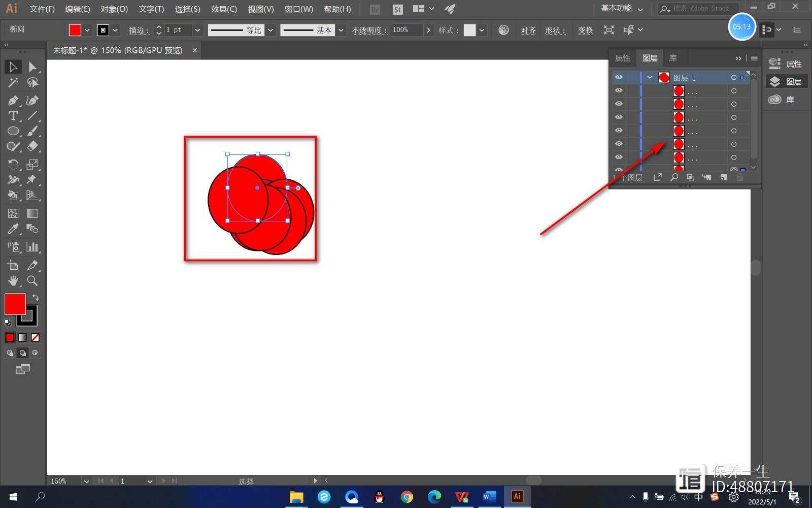Enable Draw Behind mode

click(x=22, y=353)
